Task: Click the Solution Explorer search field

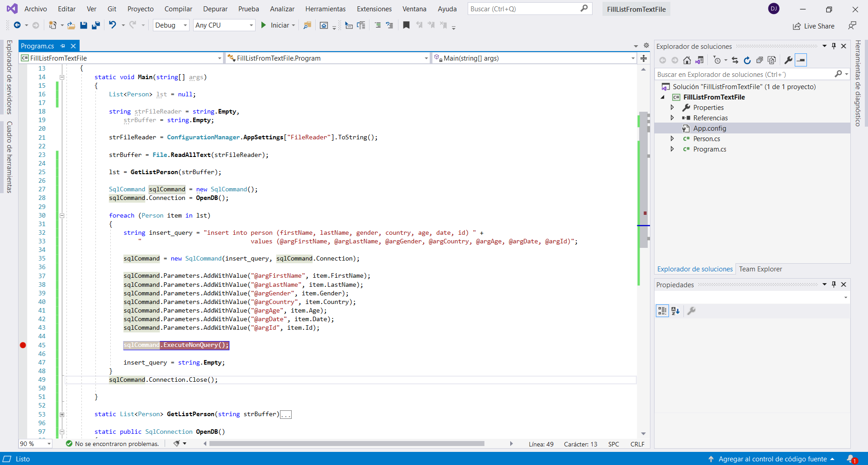Action: pyautogui.click(x=744, y=75)
